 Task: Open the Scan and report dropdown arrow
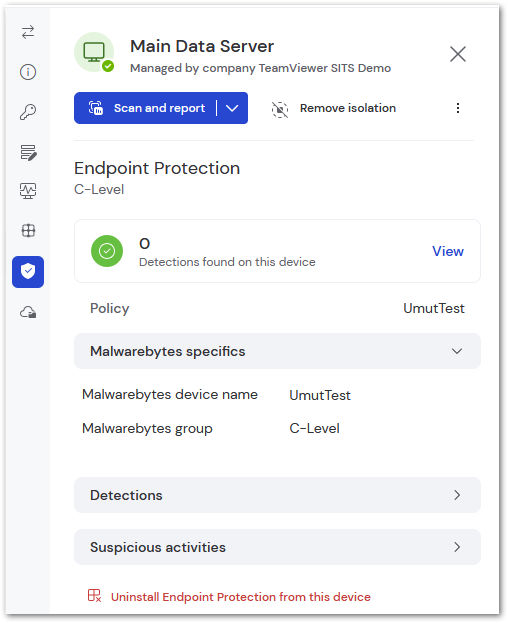232,108
